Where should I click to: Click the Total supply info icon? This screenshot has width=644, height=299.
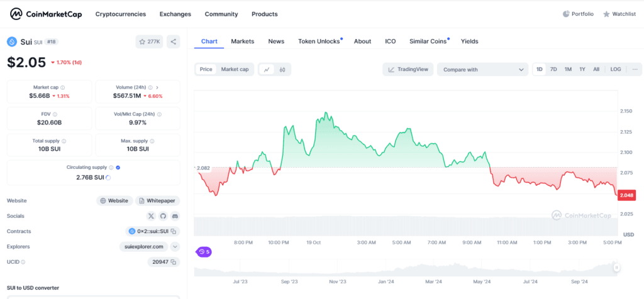[64, 141]
